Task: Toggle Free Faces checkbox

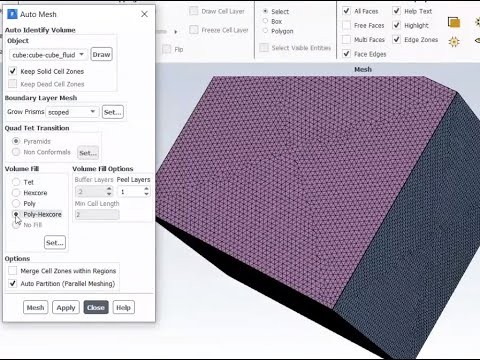Action: 346,25
